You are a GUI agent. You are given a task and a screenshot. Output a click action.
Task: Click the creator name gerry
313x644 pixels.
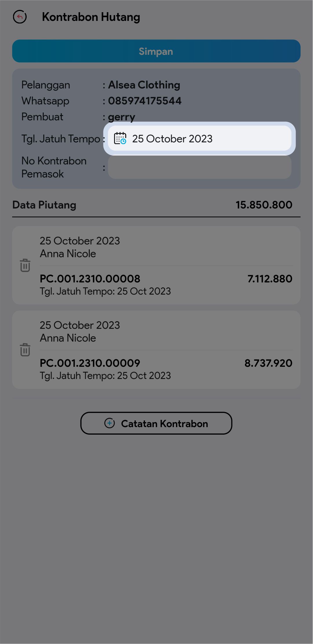click(122, 117)
